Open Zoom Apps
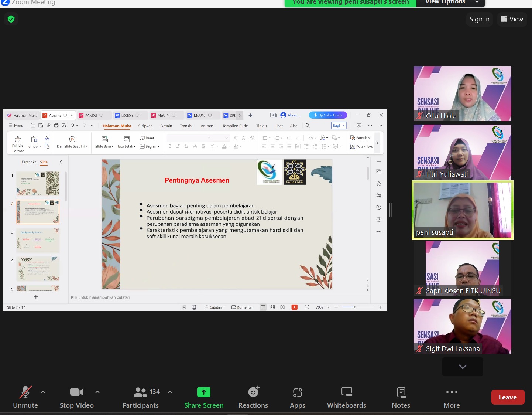532x415 pixels. (298, 397)
